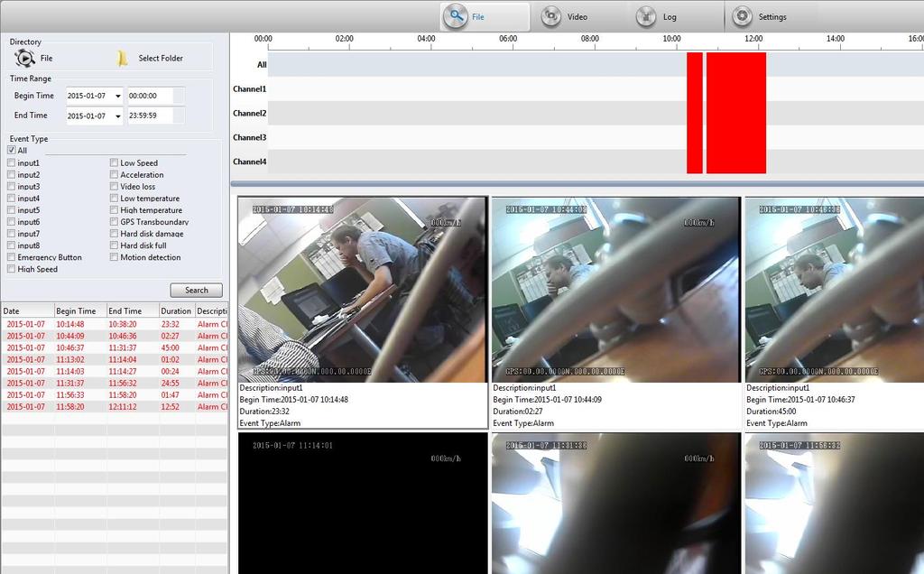924x574 pixels.
Task: Open the thumbnail with Begin Time 10:46:37
Action: (835, 290)
